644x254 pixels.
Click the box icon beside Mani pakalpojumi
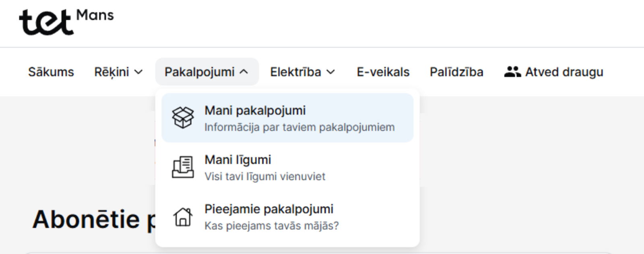point(183,118)
